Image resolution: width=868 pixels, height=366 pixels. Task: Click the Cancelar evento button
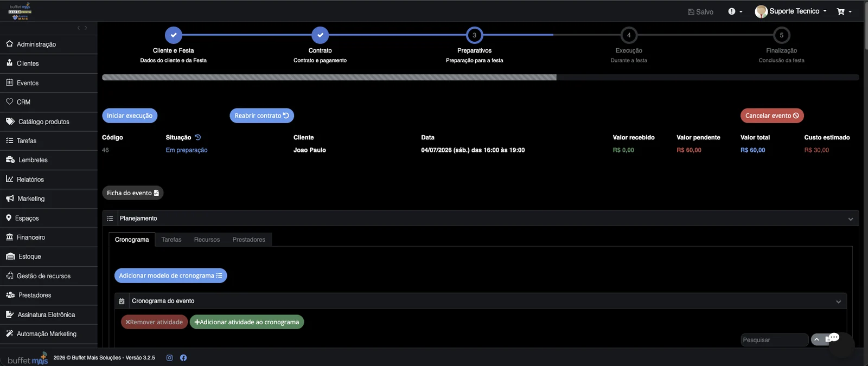pyautogui.click(x=772, y=115)
